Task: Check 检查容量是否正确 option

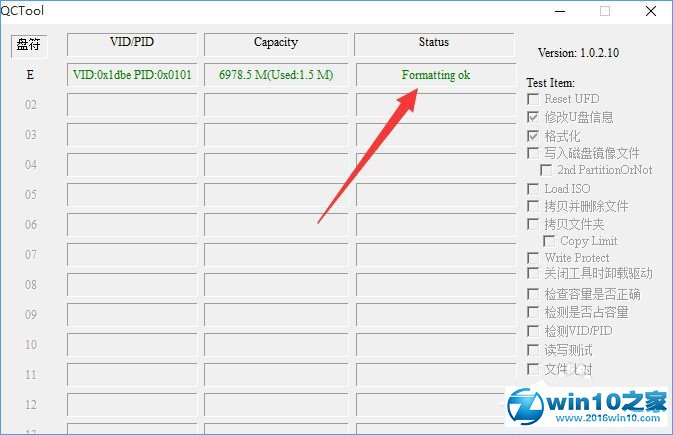Action: click(533, 294)
